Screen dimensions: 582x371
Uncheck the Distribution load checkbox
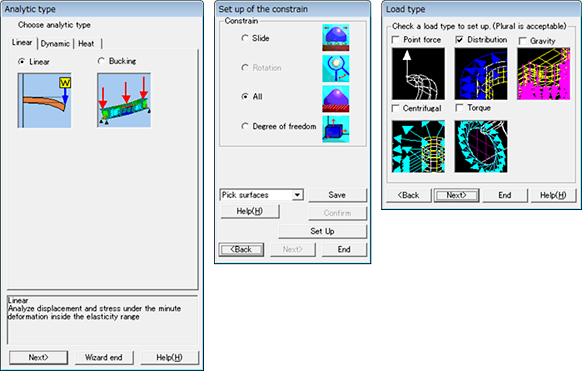pos(459,40)
